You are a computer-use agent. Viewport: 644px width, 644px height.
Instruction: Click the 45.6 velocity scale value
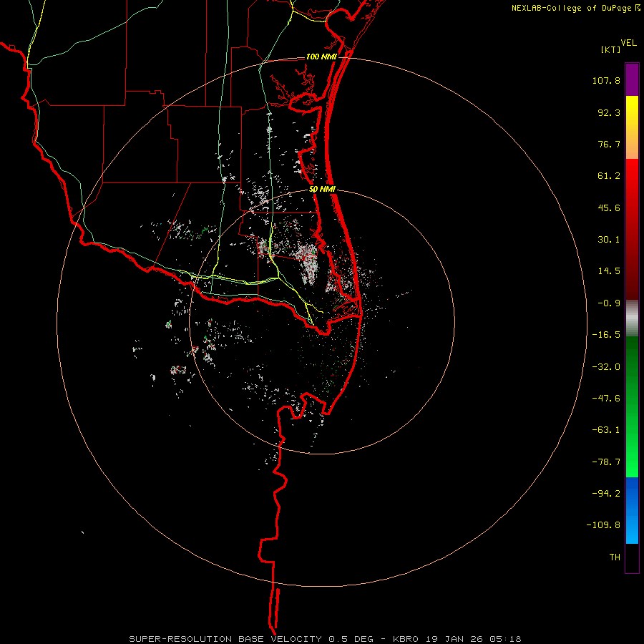coord(609,208)
